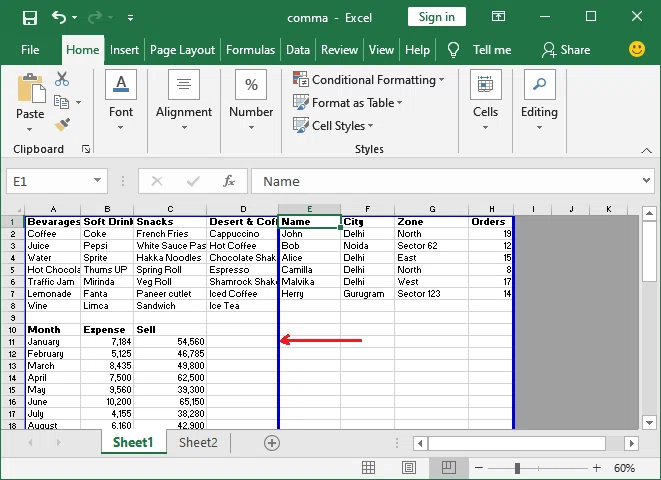The image size is (661, 480).
Task: Expand the Copy dropdown arrow
Action: pos(79,102)
